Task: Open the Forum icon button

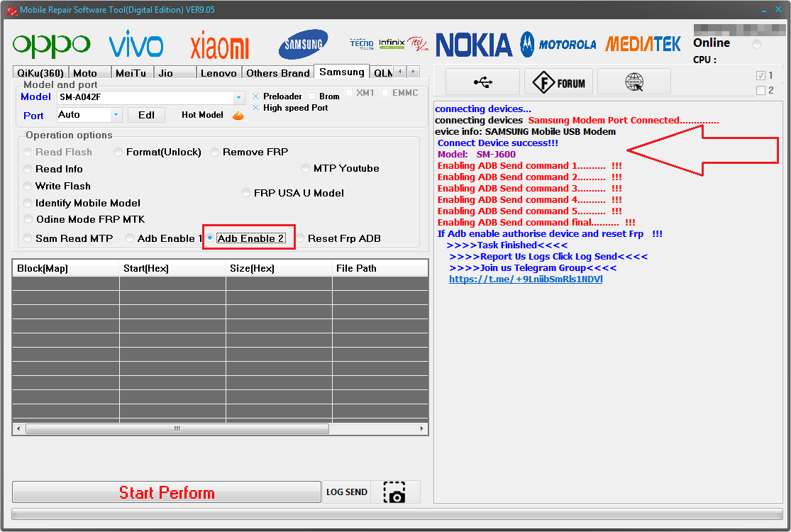Action: [561, 82]
